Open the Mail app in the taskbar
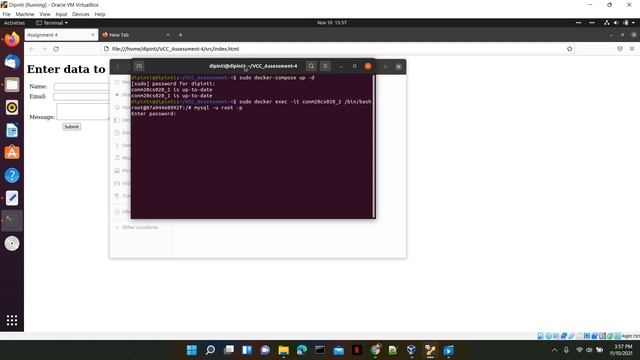Image resolution: width=640 pixels, height=360 pixels. 338,350
